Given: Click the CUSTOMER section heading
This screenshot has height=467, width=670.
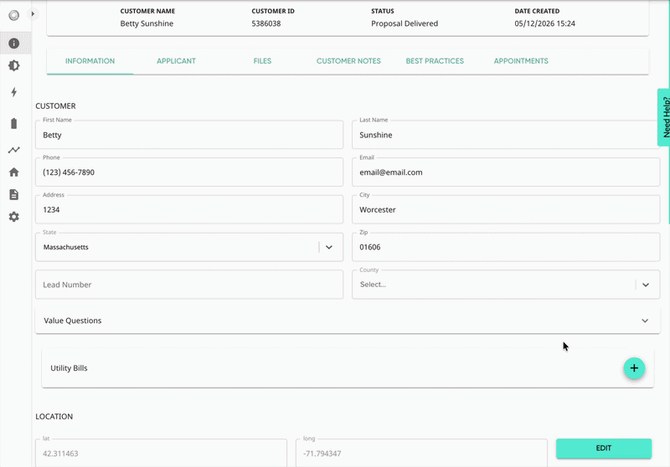Looking at the screenshot, I should [56, 106].
